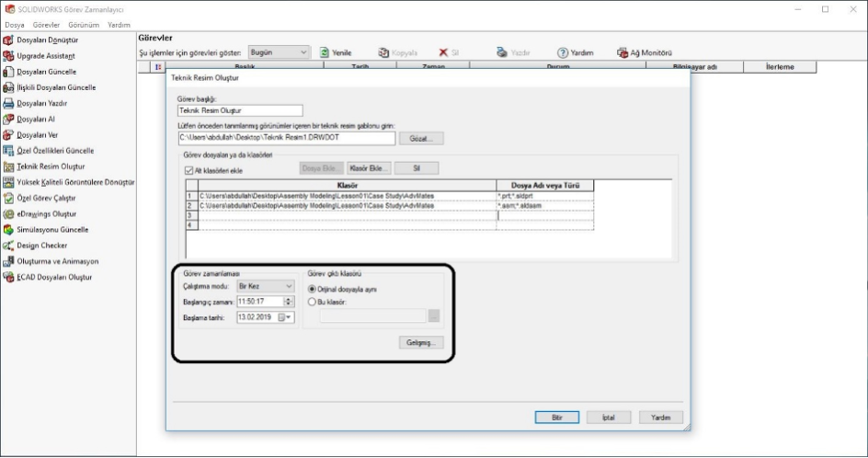The height and width of the screenshot is (458, 868).
Task: Click the Yenile refresh toolbar button
Action: click(x=336, y=53)
